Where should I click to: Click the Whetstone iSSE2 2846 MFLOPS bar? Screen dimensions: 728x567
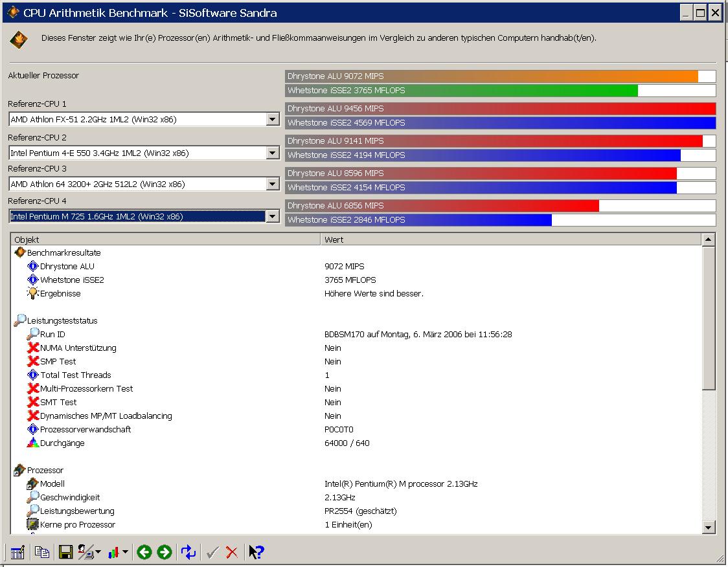click(501, 219)
